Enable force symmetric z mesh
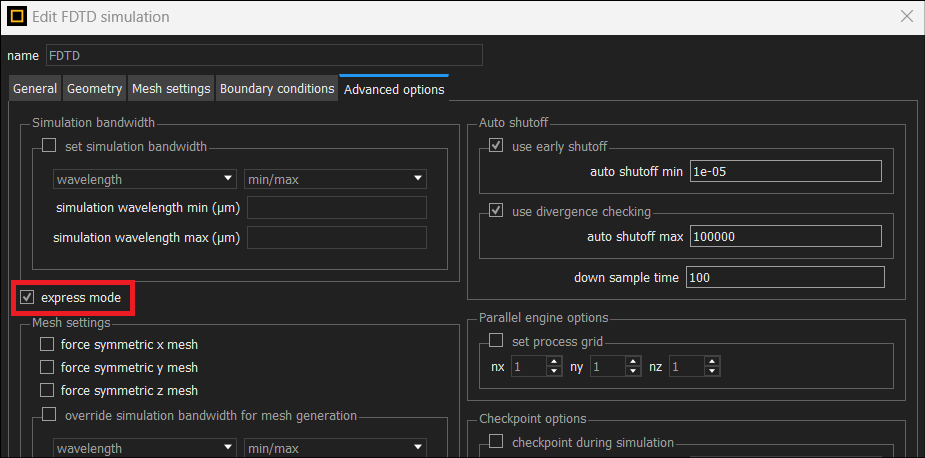The height and width of the screenshot is (458, 925). [x=47, y=390]
